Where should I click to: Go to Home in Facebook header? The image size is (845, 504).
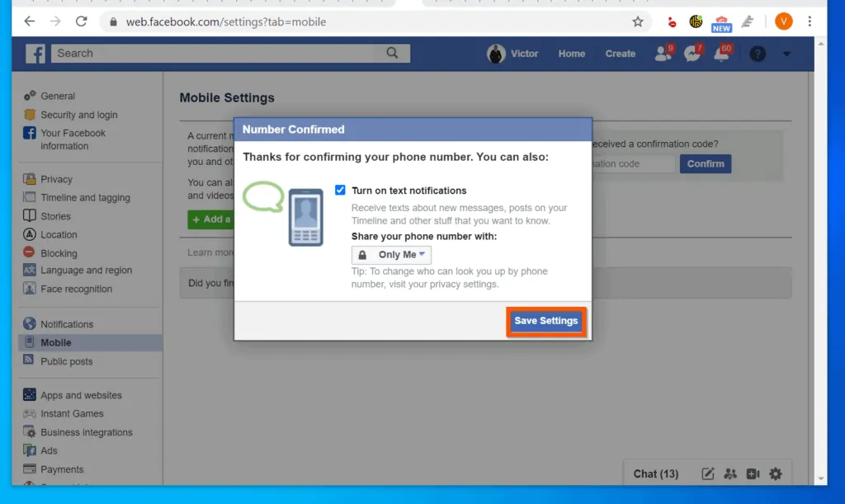[572, 54]
